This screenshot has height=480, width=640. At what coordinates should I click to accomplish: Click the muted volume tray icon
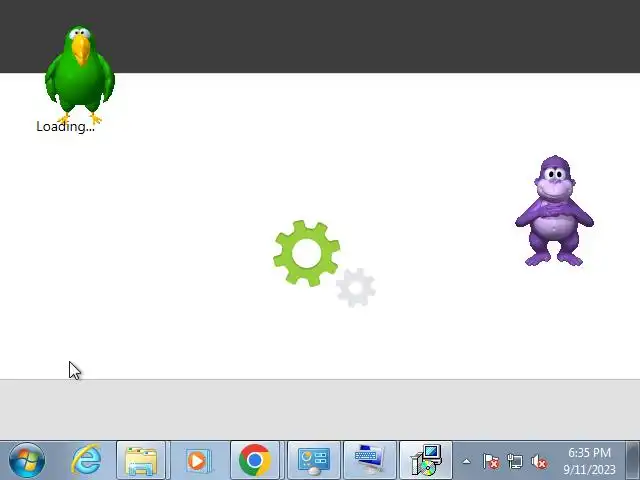tap(539, 462)
